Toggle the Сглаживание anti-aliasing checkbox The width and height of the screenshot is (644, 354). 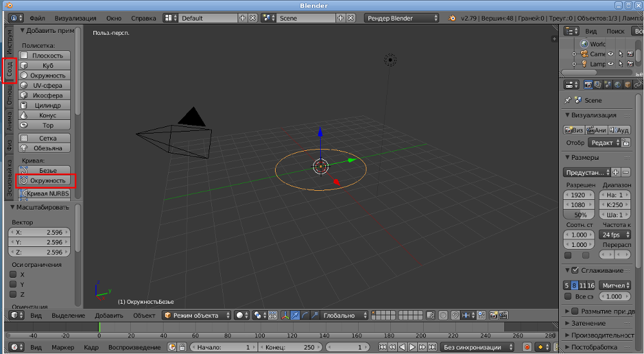click(575, 270)
